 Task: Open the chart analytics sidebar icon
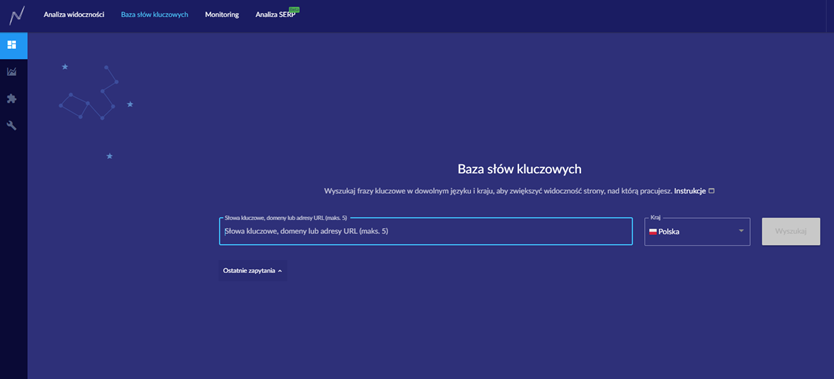tap(12, 71)
